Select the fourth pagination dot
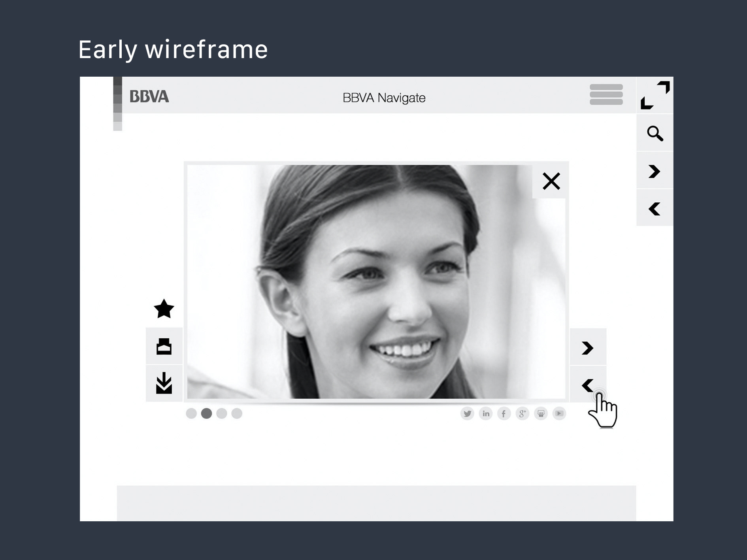Screen dimensions: 747x560 (237, 413)
